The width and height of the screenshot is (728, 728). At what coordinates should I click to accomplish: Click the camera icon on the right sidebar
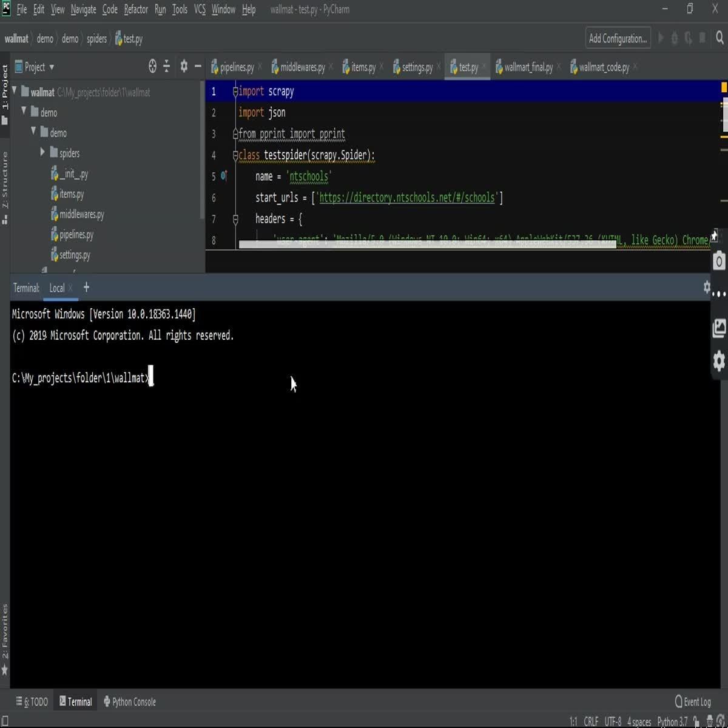(718, 261)
